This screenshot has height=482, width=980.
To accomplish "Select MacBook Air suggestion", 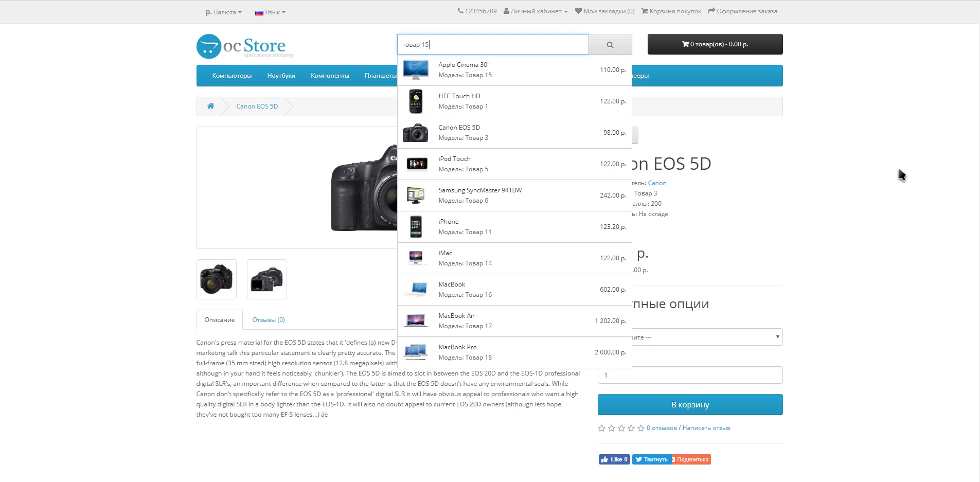I will coord(514,321).
